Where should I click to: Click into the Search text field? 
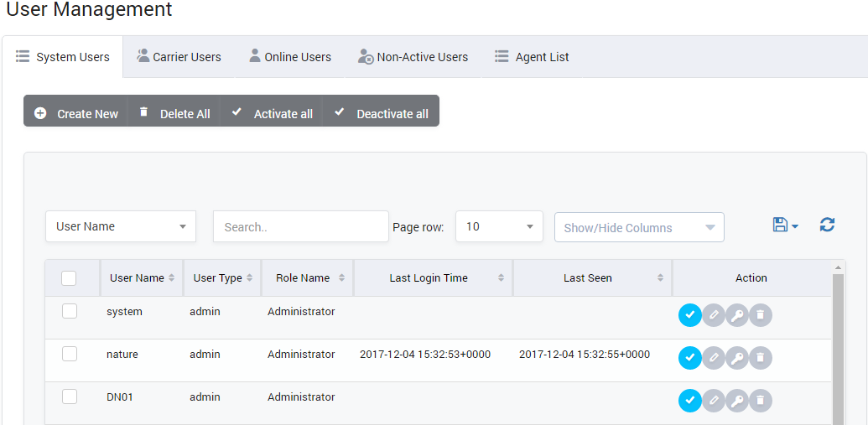300,226
